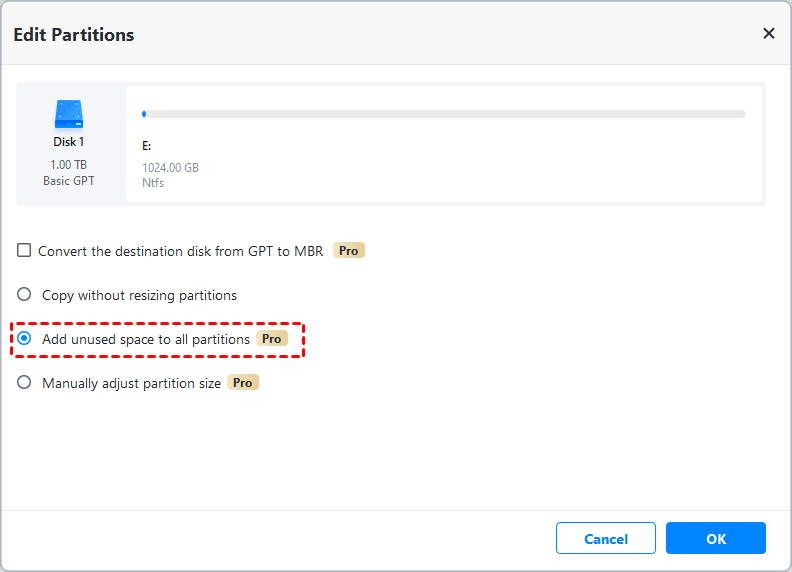Click the 1024.00 GB partition size text
Screen dimensions: 792x572
point(170,167)
